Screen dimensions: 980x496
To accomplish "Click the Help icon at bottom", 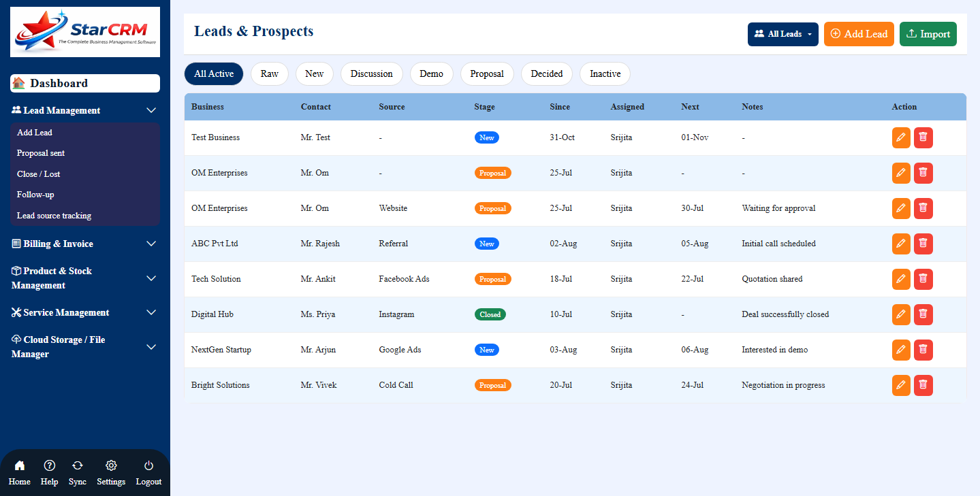I will point(49,472).
